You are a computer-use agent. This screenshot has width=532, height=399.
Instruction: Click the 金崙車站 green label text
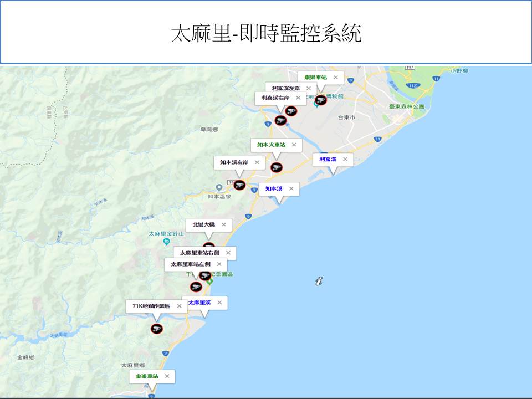tap(147, 376)
